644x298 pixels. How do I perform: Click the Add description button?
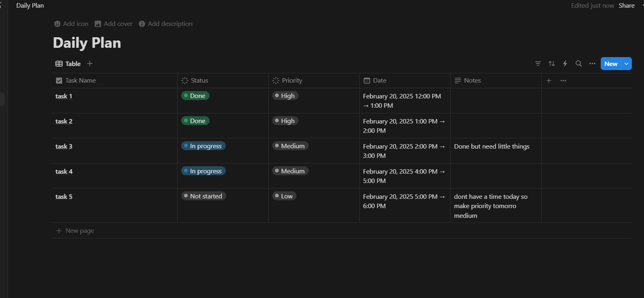(x=166, y=24)
